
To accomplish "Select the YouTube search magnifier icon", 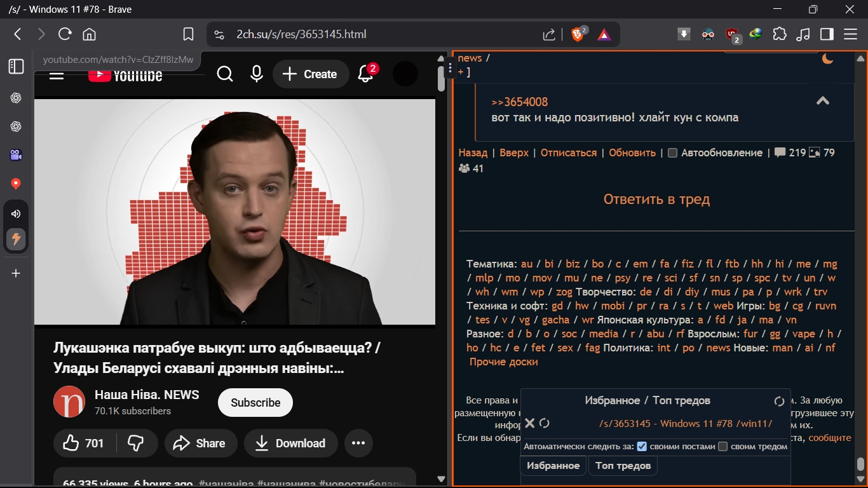I will (225, 74).
